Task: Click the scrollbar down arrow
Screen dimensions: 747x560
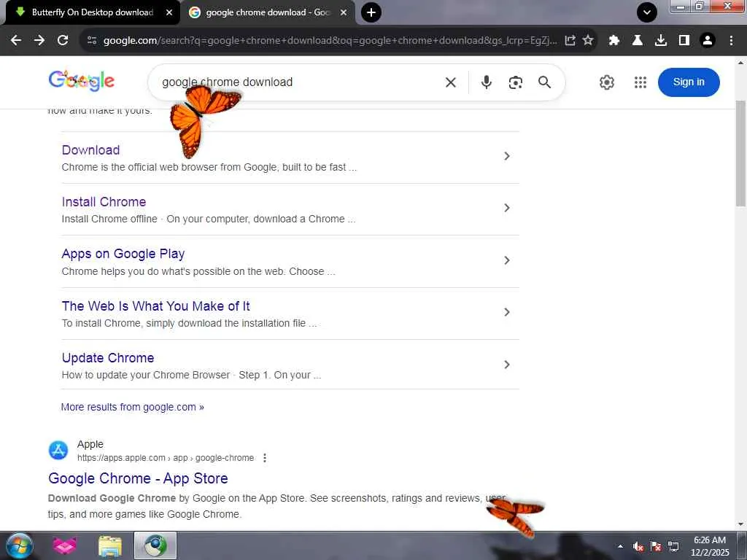Action: [x=741, y=525]
